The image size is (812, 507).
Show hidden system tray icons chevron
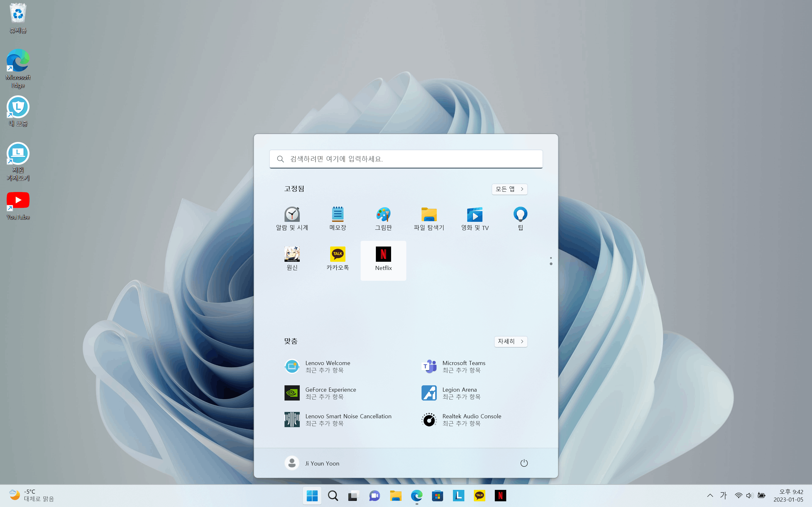(710, 496)
